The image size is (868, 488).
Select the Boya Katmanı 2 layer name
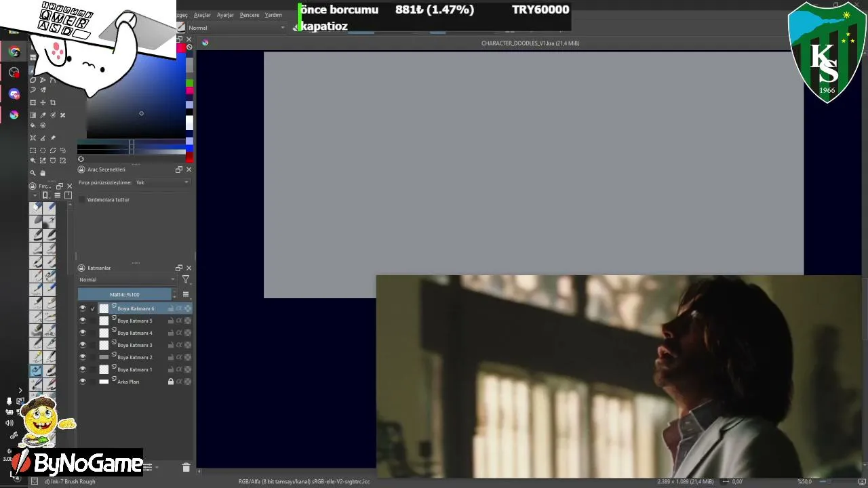[135, 357]
